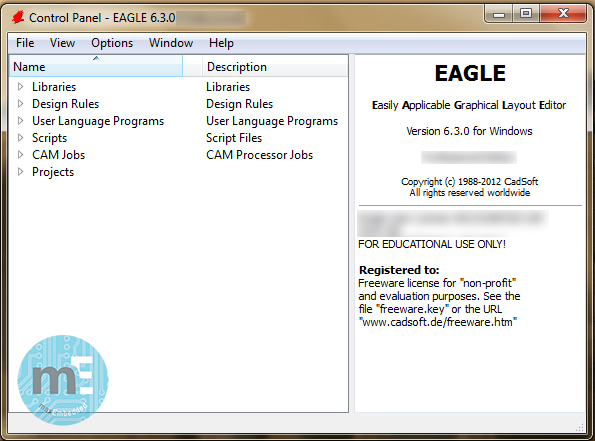This screenshot has width=595, height=441.
Task: Maximize the Control Panel window
Action: coord(526,14)
